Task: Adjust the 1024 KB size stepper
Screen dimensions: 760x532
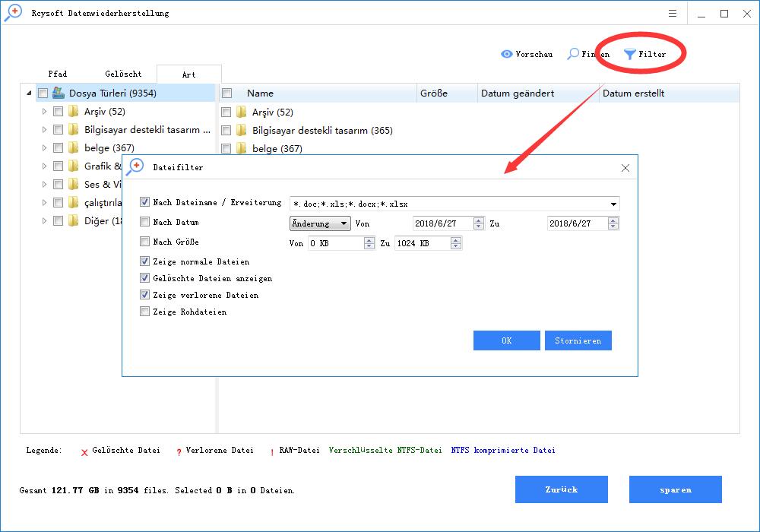Action: (455, 243)
